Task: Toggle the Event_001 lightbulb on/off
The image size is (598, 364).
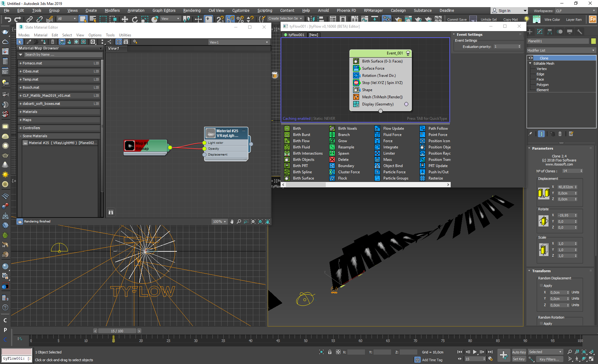Action: tap(408, 53)
